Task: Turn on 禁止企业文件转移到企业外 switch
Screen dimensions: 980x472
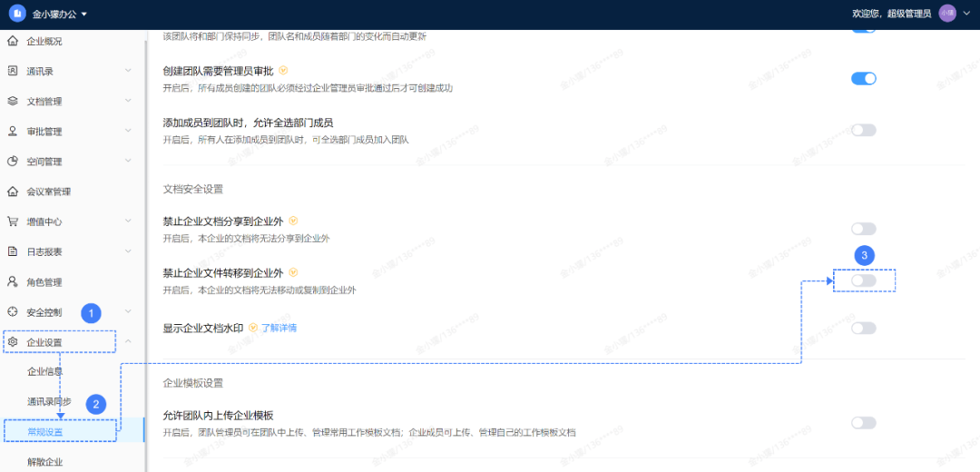Action: pos(864,280)
